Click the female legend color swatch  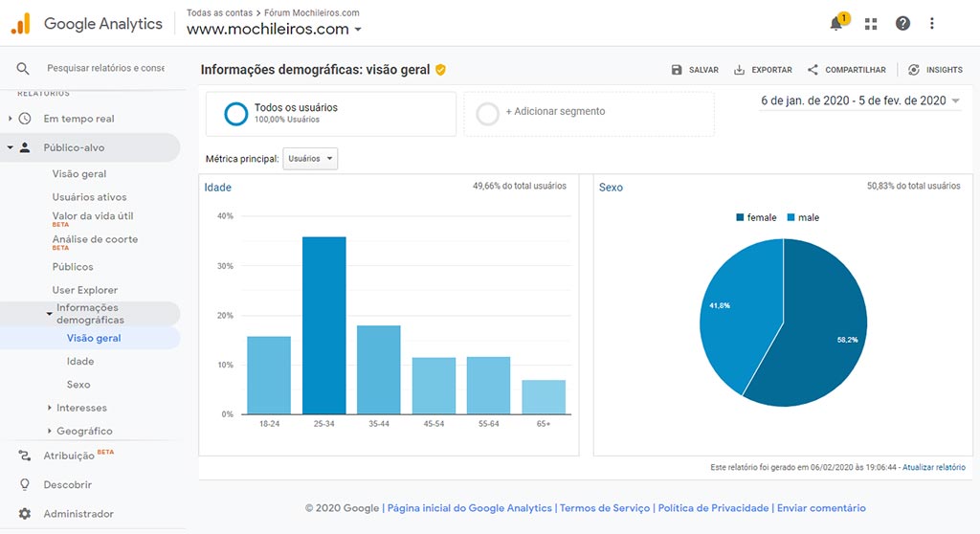(x=740, y=217)
